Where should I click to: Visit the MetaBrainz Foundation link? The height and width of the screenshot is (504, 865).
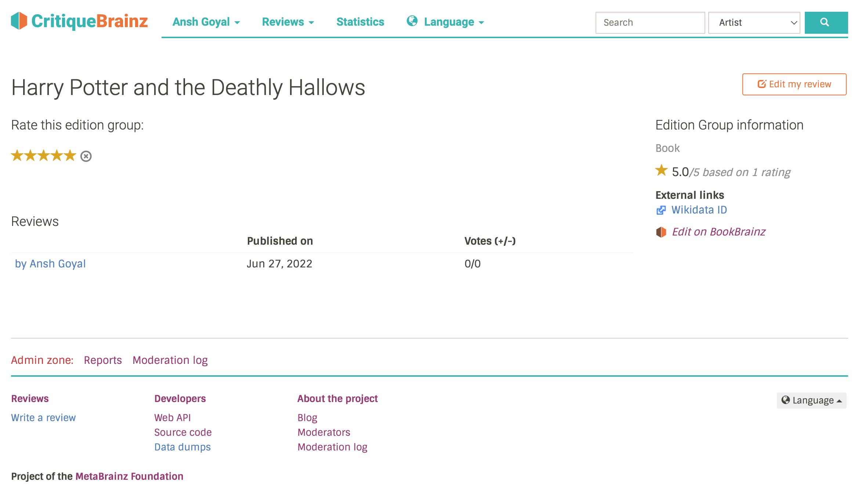(129, 476)
